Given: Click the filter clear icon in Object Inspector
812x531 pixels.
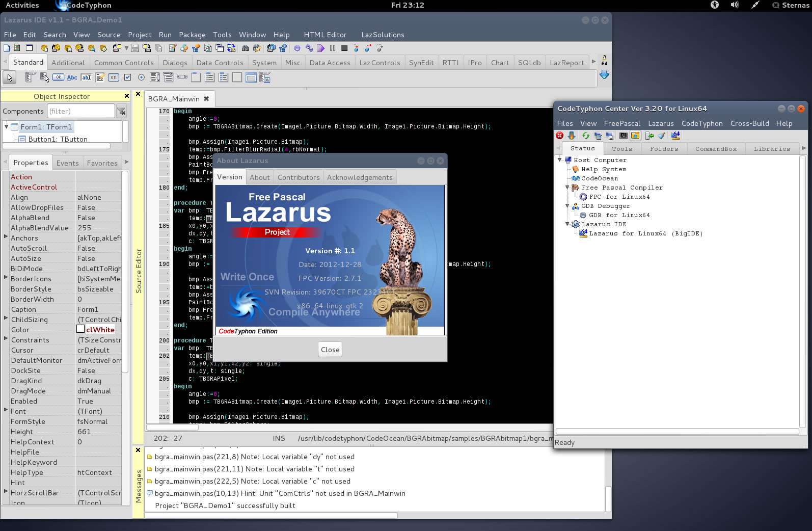Looking at the screenshot, I should coord(121,111).
